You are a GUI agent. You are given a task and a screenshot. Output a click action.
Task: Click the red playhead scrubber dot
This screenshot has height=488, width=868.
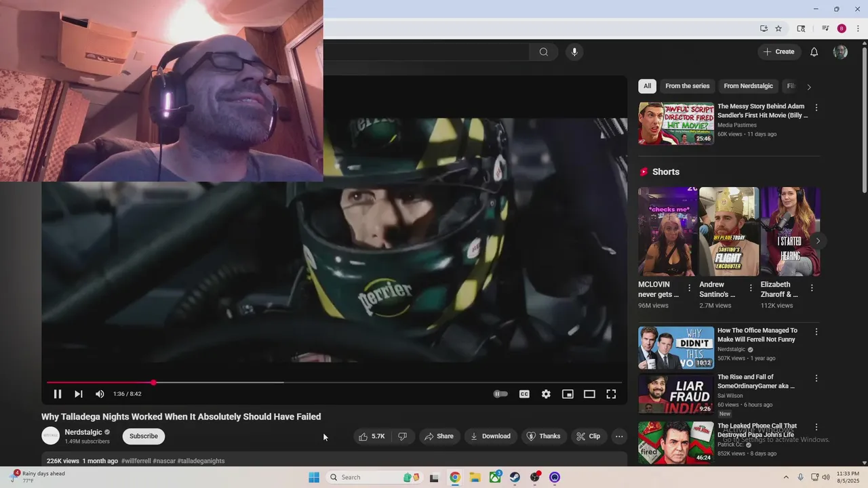click(x=154, y=382)
